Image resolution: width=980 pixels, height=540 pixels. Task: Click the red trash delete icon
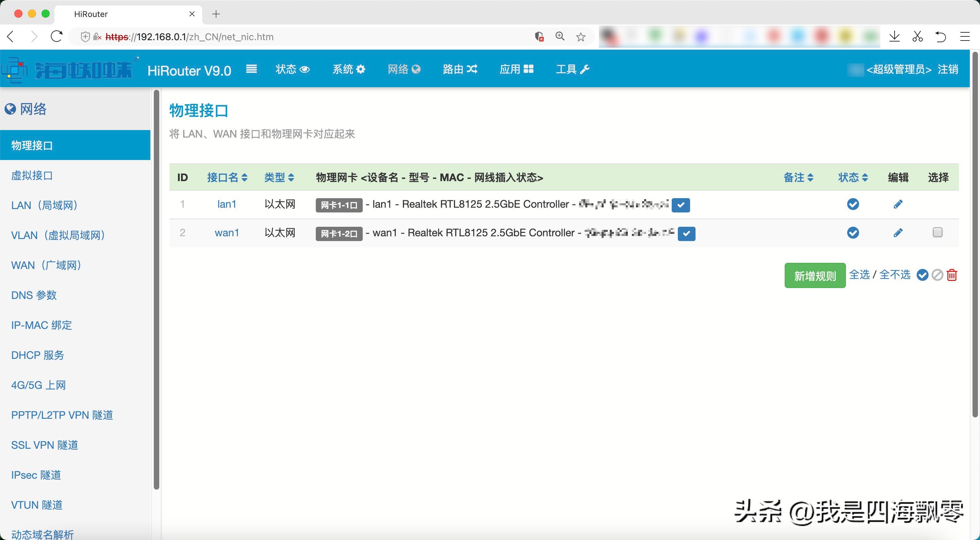click(951, 275)
